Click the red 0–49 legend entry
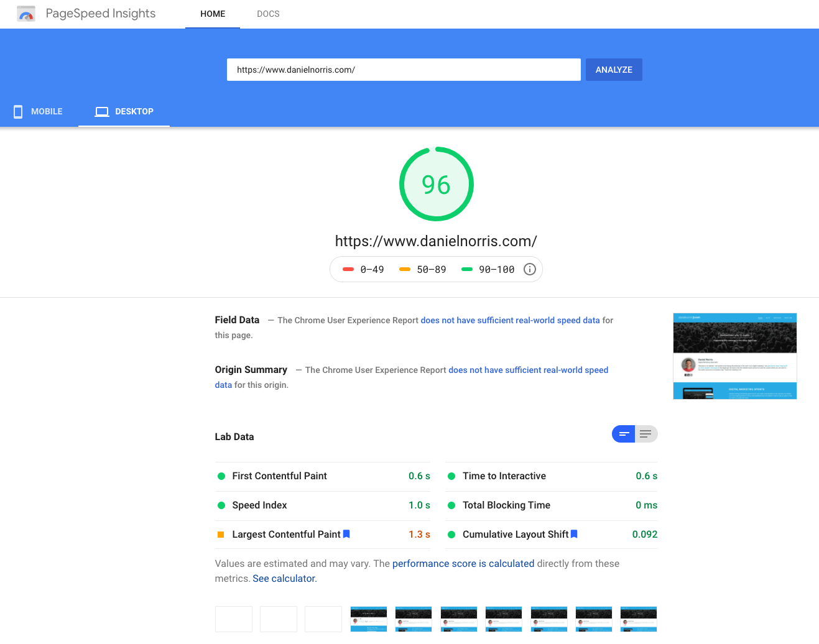 [363, 270]
